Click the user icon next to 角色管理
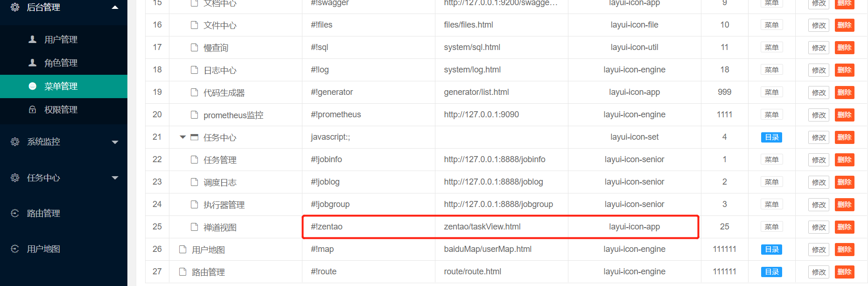 coord(32,63)
